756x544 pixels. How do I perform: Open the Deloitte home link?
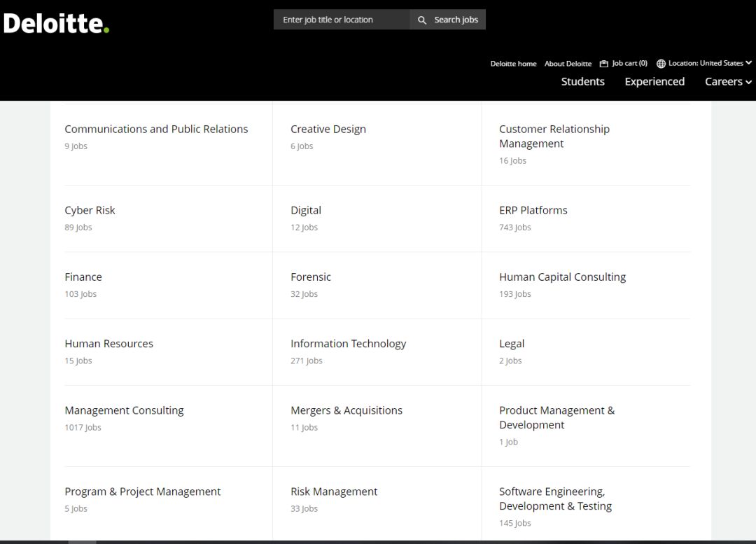coord(514,64)
